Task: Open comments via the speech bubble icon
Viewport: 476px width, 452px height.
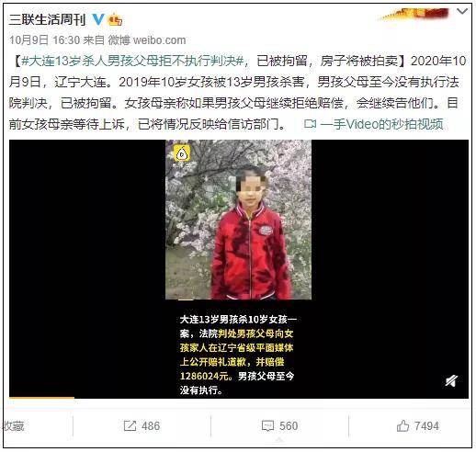Action: pyautogui.click(x=267, y=426)
